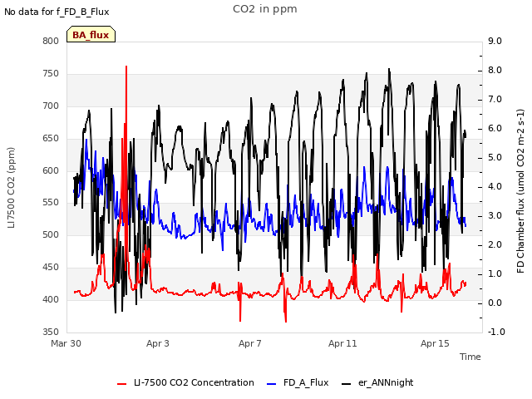Click the 2.0 tick on right axis
Viewport: 532px width, 399px height.
coord(495,245)
